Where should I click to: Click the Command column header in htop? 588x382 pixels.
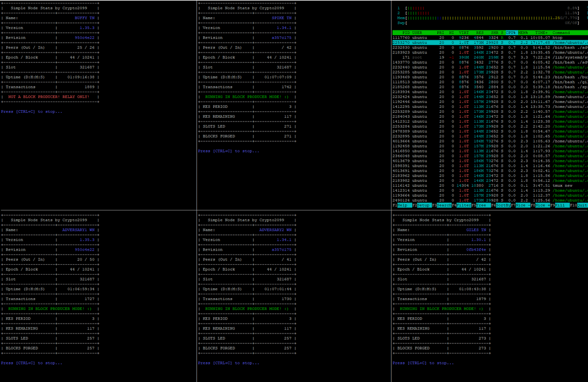[561, 33]
